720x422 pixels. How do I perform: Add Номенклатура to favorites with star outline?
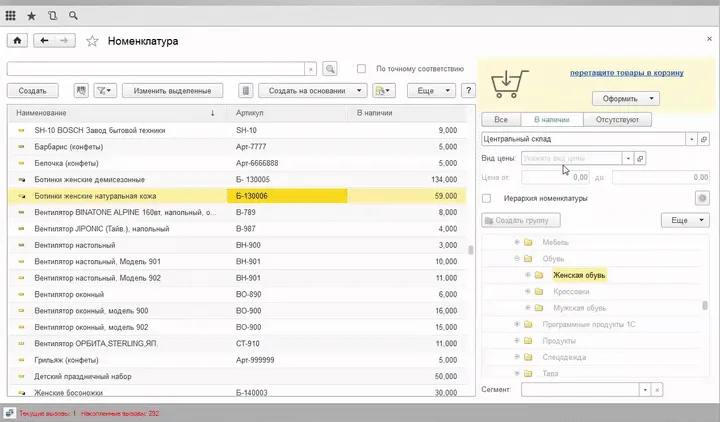click(x=92, y=41)
